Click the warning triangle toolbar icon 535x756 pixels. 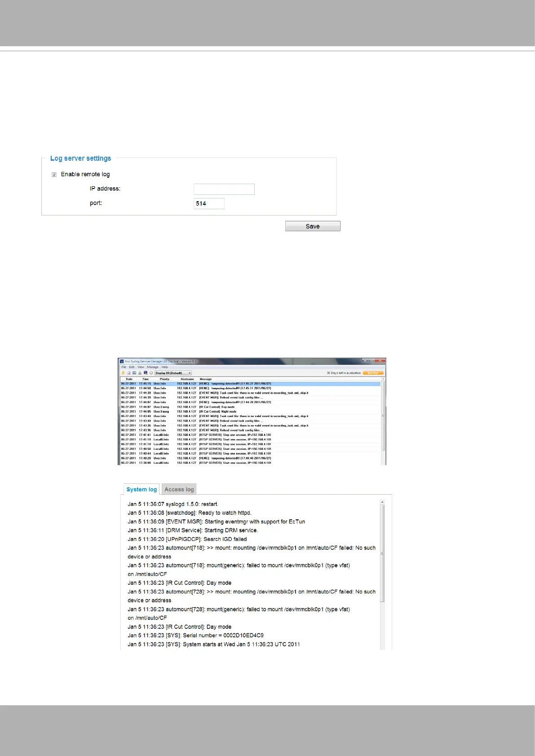click(x=140, y=373)
